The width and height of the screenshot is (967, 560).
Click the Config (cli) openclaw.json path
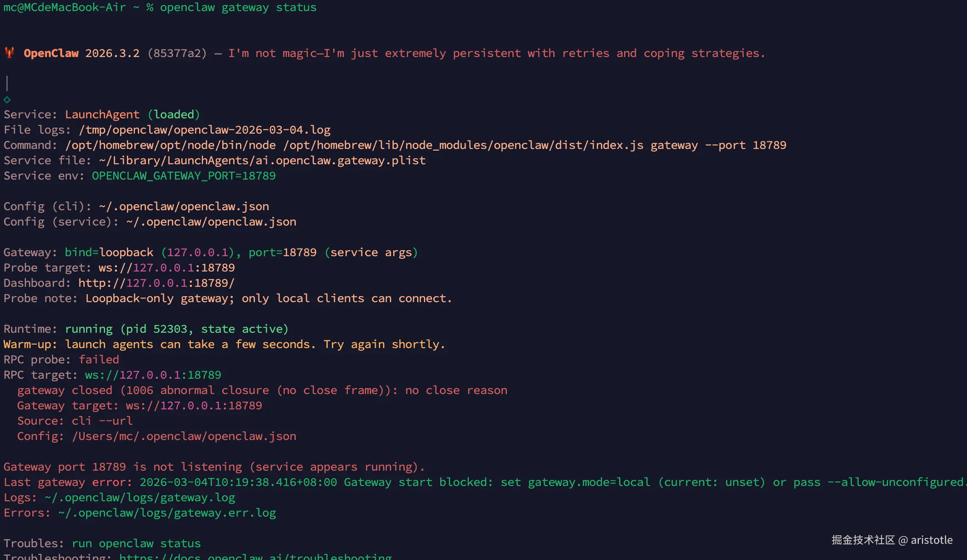coord(184,206)
